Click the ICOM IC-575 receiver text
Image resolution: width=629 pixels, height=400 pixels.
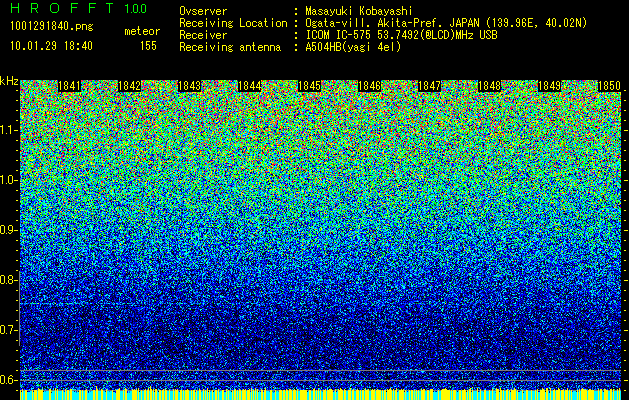401,35
